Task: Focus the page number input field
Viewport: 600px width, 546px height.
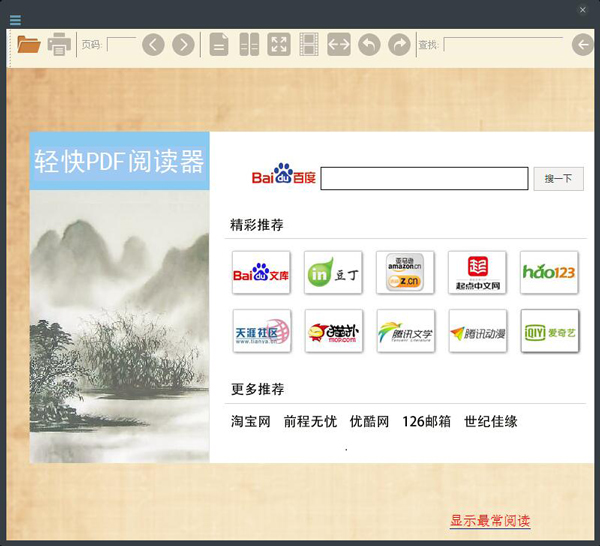Action: (x=121, y=44)
